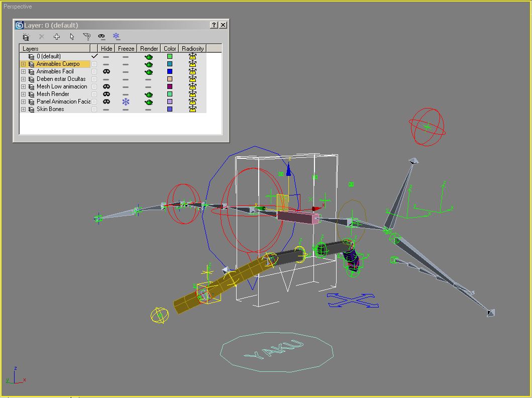Click radiosity icon of Deben estar Ocultas
This screenshot has height=398, width=532.
(x=193, y=79)
